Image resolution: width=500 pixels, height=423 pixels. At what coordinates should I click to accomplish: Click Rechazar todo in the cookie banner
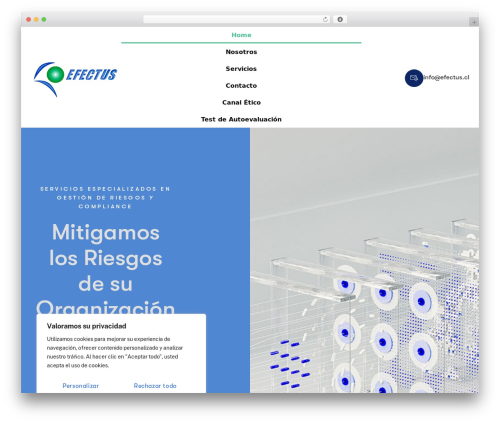pos(155,386)
